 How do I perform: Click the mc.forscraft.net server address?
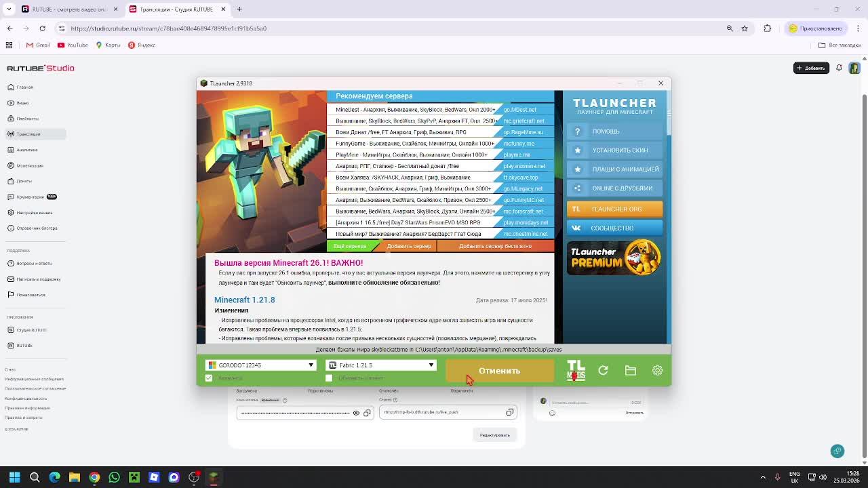(523, 211)
